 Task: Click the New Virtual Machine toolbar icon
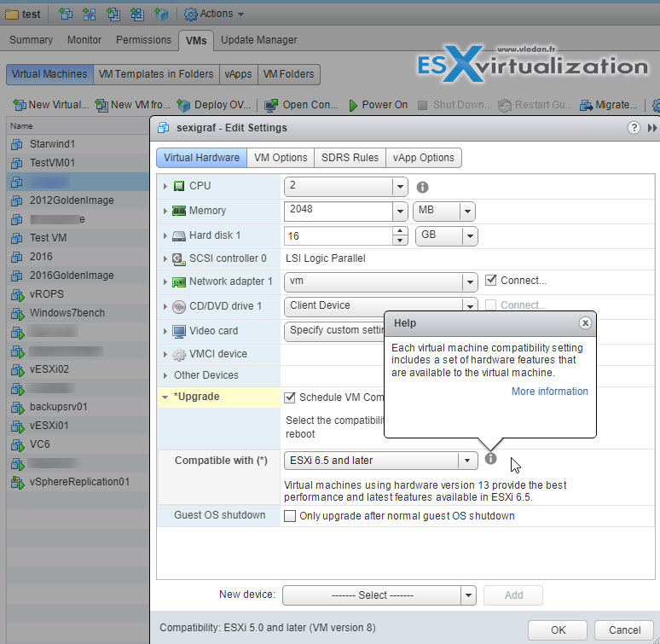19,105
